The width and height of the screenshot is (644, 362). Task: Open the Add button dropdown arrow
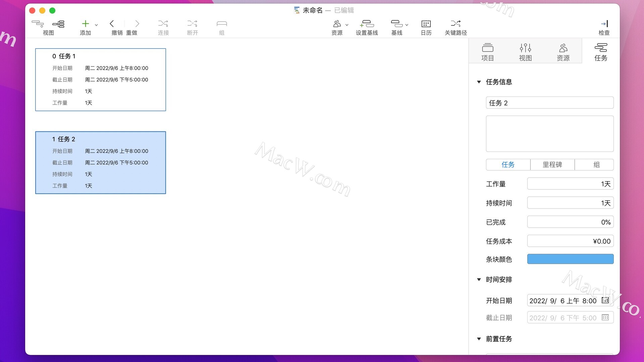[96, 25]
